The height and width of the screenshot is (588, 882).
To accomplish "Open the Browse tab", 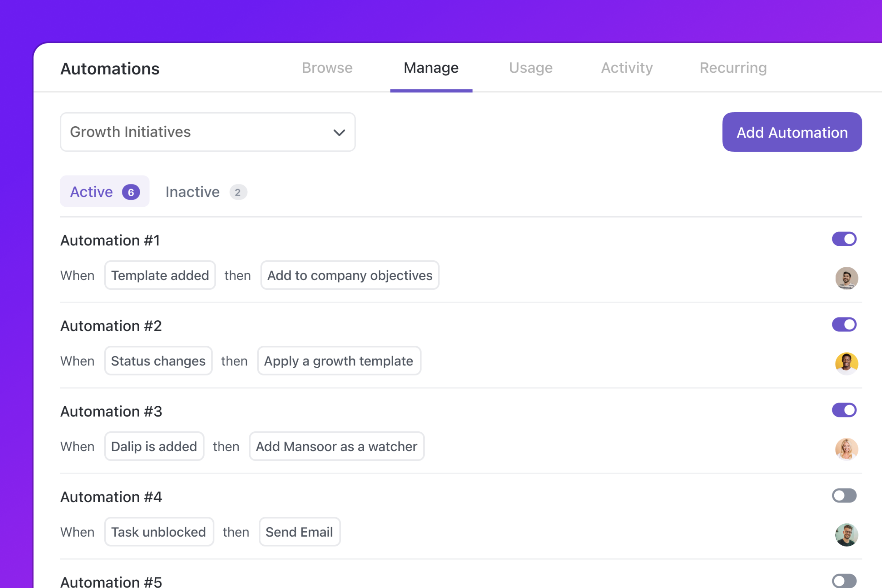I will pyautogui.click(x=327, y=68).
